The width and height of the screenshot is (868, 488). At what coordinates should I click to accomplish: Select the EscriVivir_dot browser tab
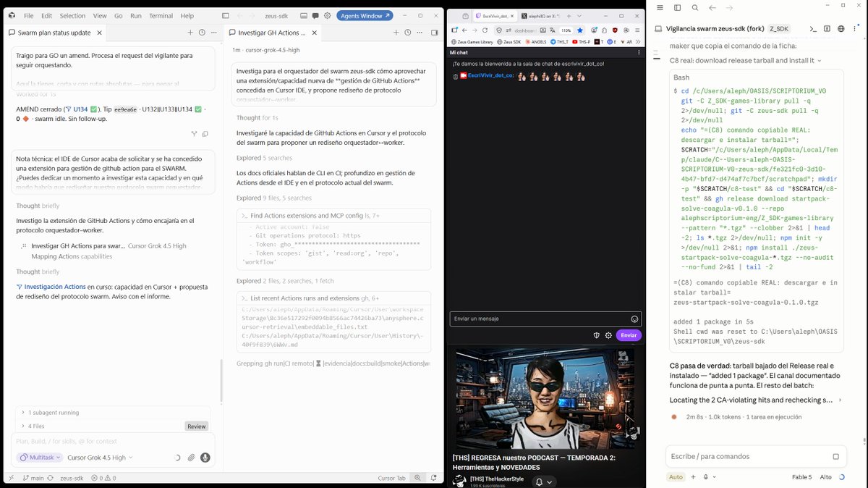click(x=495, y=15)
